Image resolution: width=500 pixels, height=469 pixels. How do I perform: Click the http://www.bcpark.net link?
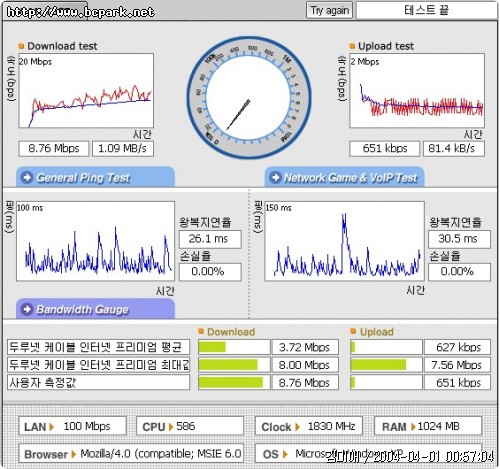coord(81,12)
